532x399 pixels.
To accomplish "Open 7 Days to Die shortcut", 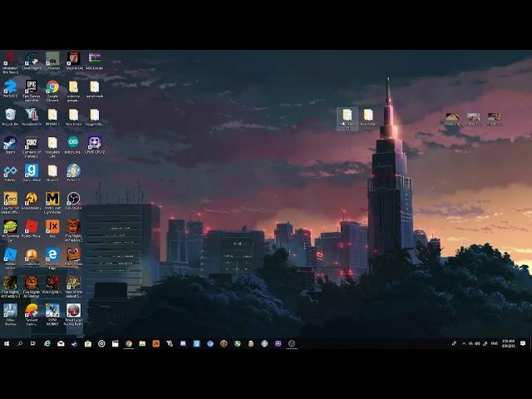I will pyautogui.click(x=73, y=62).
